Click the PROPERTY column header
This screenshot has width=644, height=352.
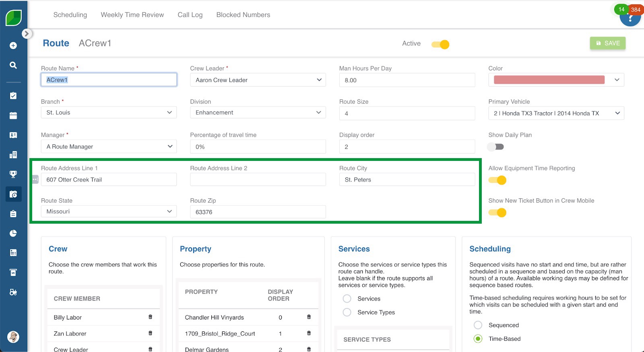(x=201, y=292)
